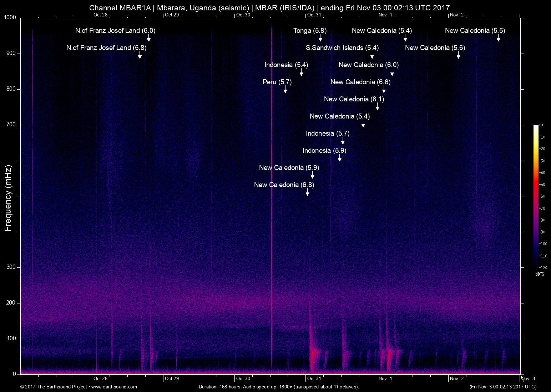Click the N.of Franz Josef Land (6.0) marker
The image size is (551, 392).
tap(115, 31)
